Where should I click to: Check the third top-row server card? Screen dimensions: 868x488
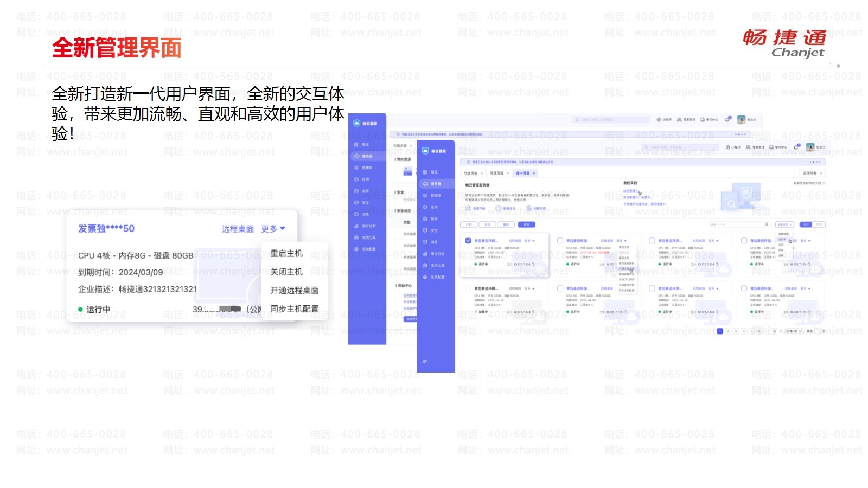click(x=652, y=241)
